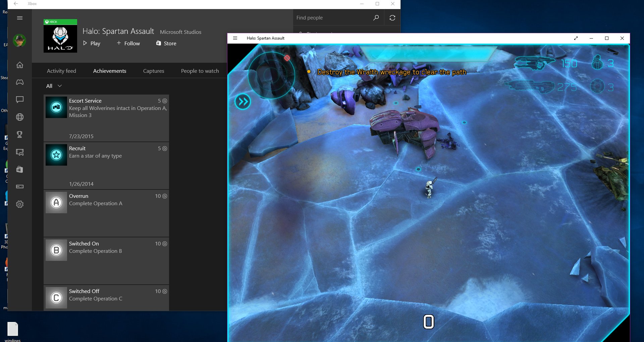The height and width of the screenshot is (342, 644).
Task: Click the Microsoft Studios publisher text
Action: point(180,32)
